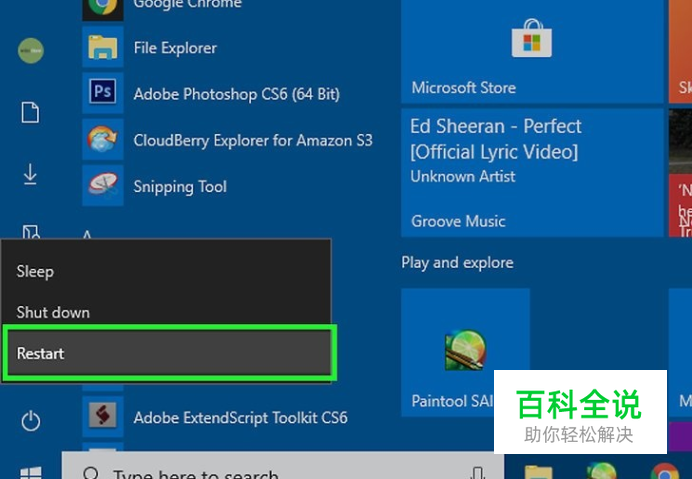The width and height of the screenshot is (692, 479).
Task: Click the CloudBerry Explorer for Amazon S3 label
Action: click(x=253, y=140)
